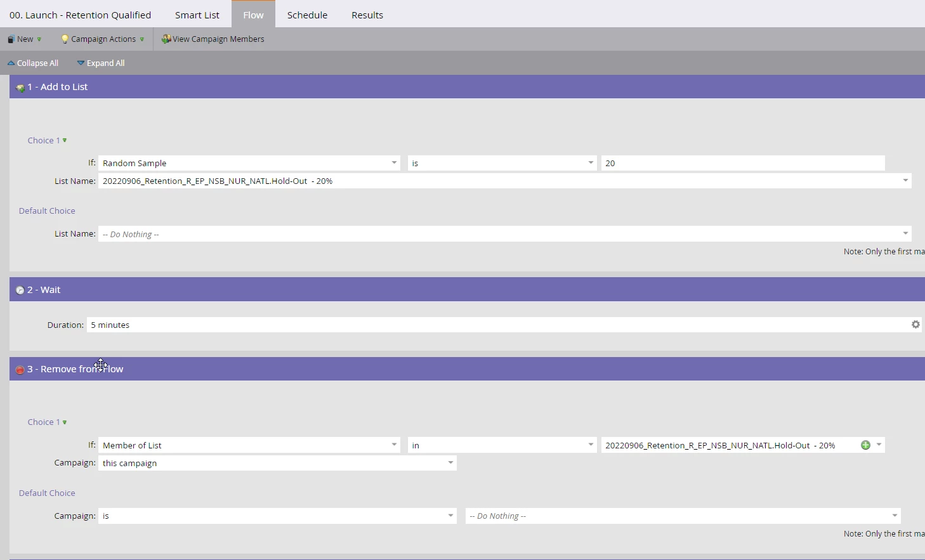The width and height of the screenshot is (925, 560).
Task: Click the Campaign Actions lightbulb icon
Action: 65,39
